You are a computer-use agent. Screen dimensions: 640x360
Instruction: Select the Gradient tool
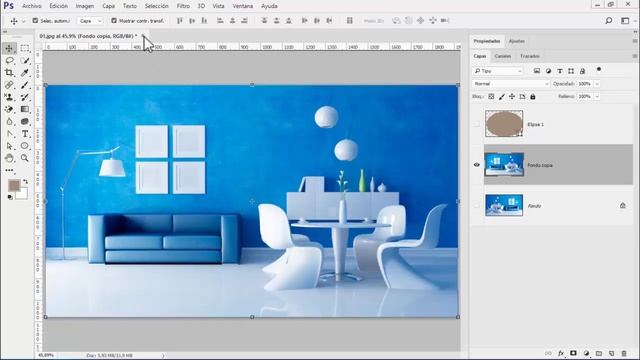tap(24, 109)
